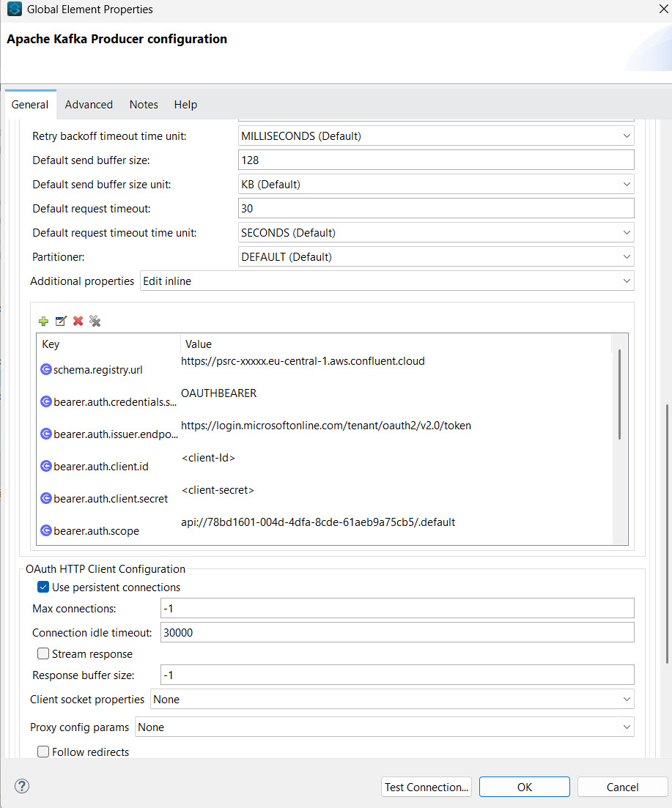Click the Test Connection button
This screenshot has width=672, height=808.
click(x=427, y=787)
